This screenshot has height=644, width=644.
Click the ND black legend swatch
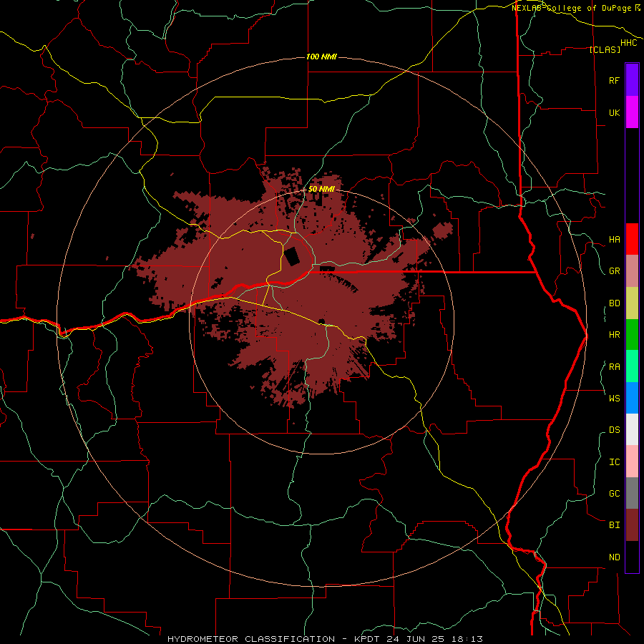pos(632,557)
